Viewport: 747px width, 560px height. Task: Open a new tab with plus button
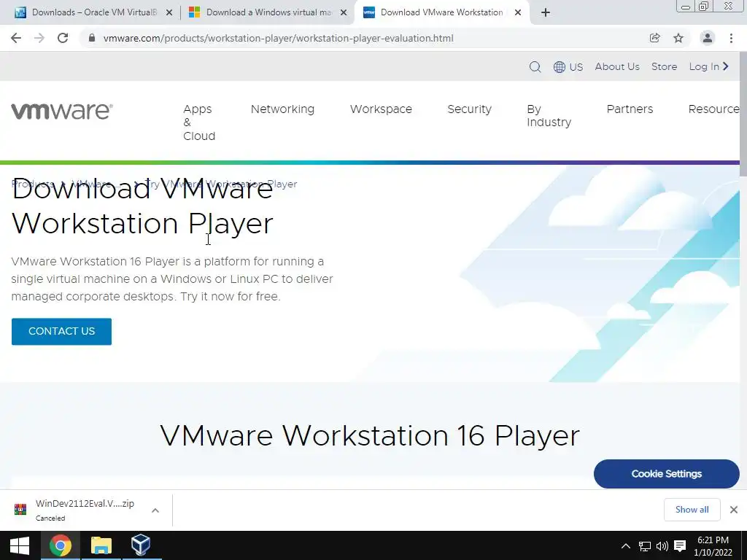pyautogui.click(x=546, y=12)
